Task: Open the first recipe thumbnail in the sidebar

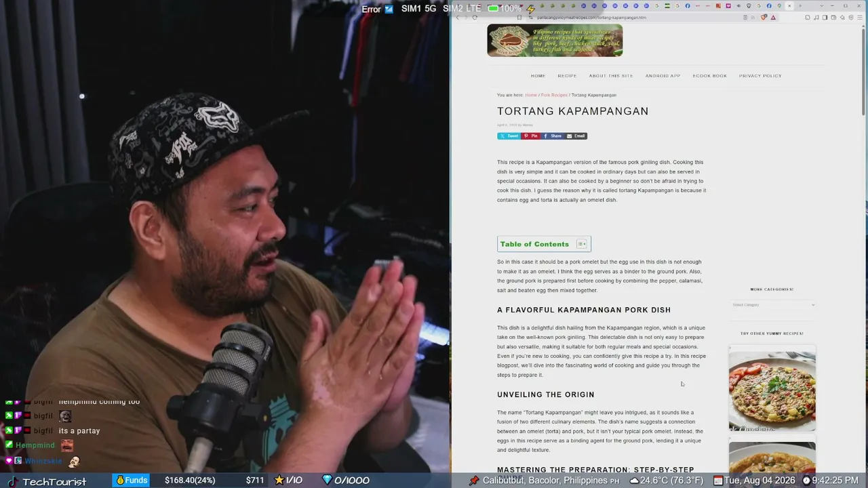Action: pyautogui.click(x=772, y=391)
